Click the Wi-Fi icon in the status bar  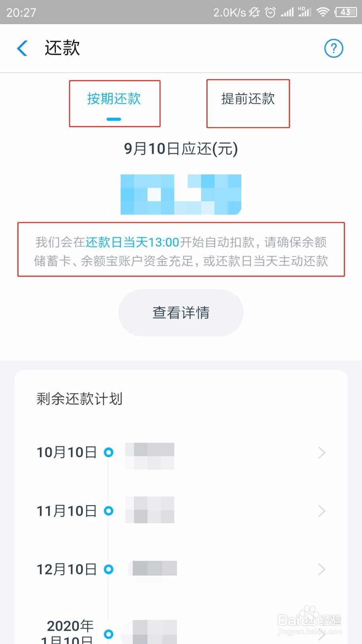pyautogui.click(x=323, y=12)
